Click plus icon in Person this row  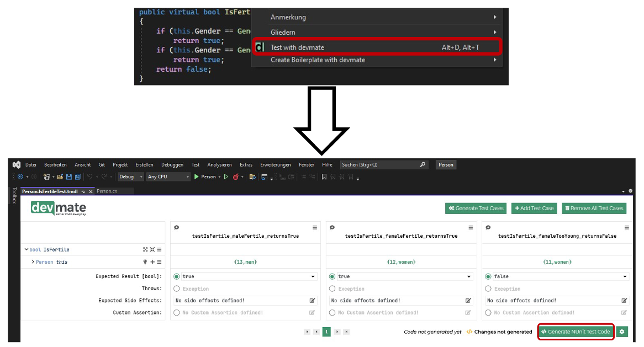tap(152, 261)
